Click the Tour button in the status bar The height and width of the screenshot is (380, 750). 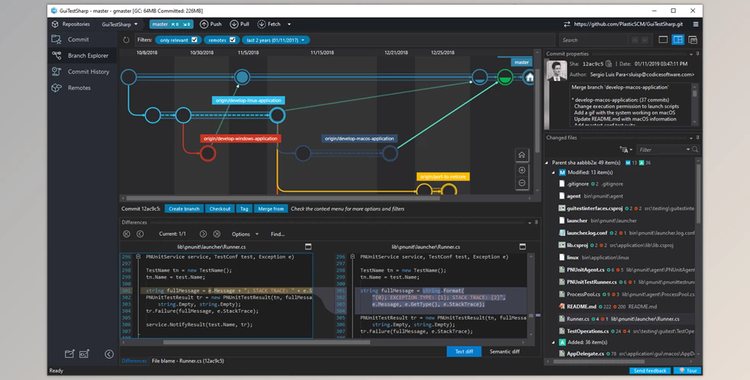click(x=687, y=370)
